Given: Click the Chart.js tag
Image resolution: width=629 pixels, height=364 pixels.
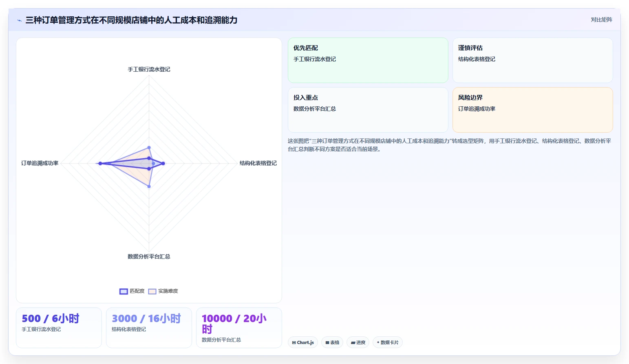Looking at the screenshot, I should 302,342.
